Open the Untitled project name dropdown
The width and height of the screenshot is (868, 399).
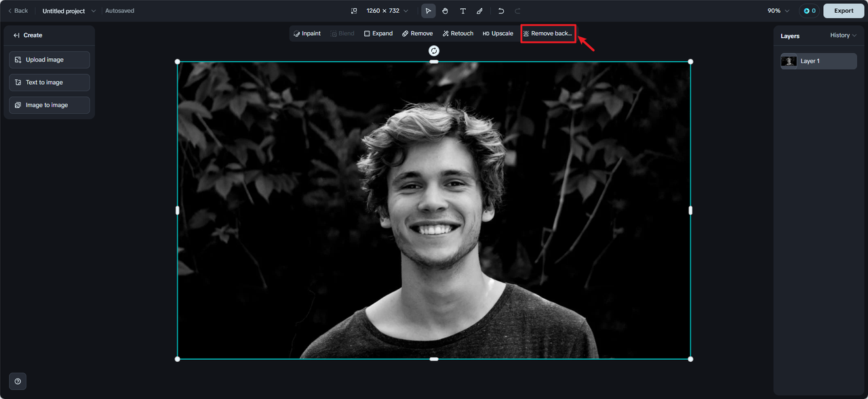click(x=69, y=11)
